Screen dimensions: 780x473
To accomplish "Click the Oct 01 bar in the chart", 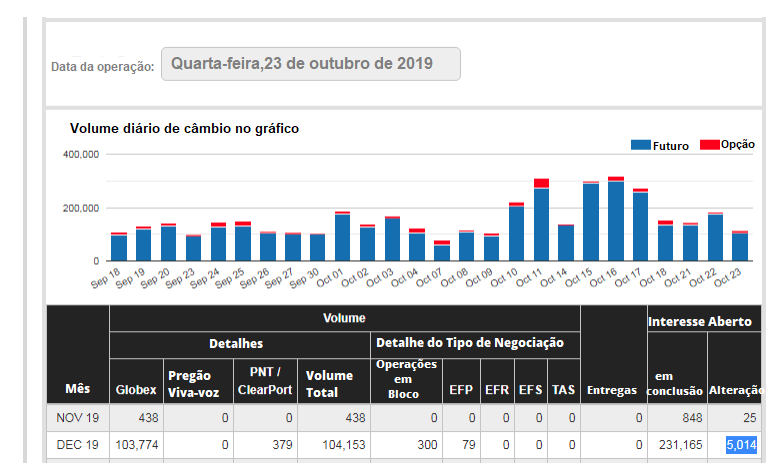I will [x=342, y=236].
